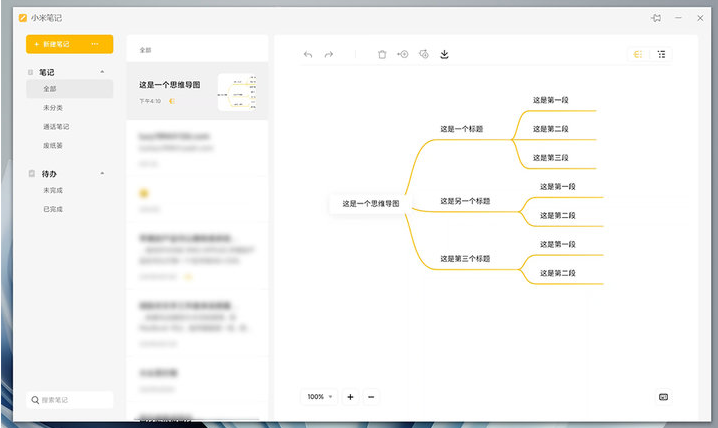Click the search magnifier icon
Viewport: 718px width, 428px height.
click(x=35, y=400)
